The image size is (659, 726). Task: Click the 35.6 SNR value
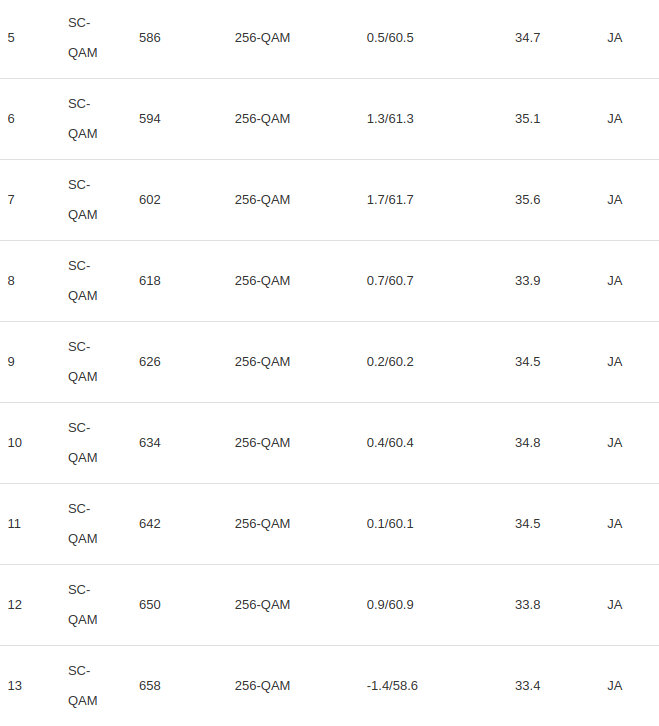click(x=527, y=200)
